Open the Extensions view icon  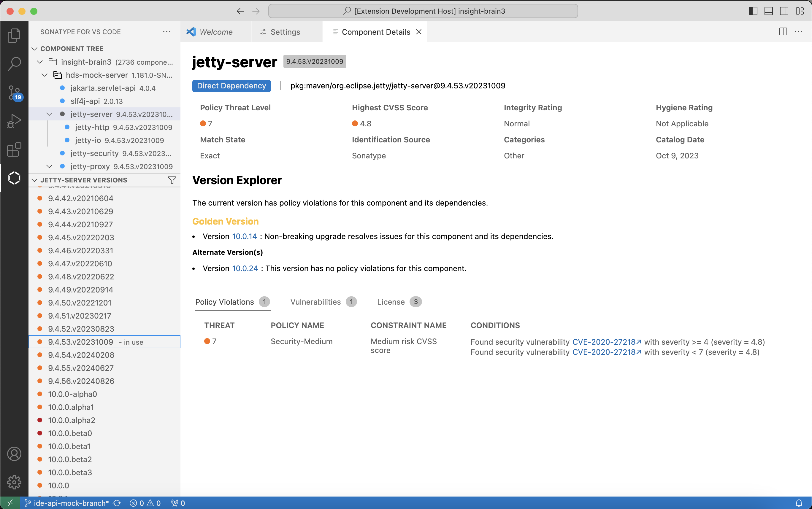[14, 149]
